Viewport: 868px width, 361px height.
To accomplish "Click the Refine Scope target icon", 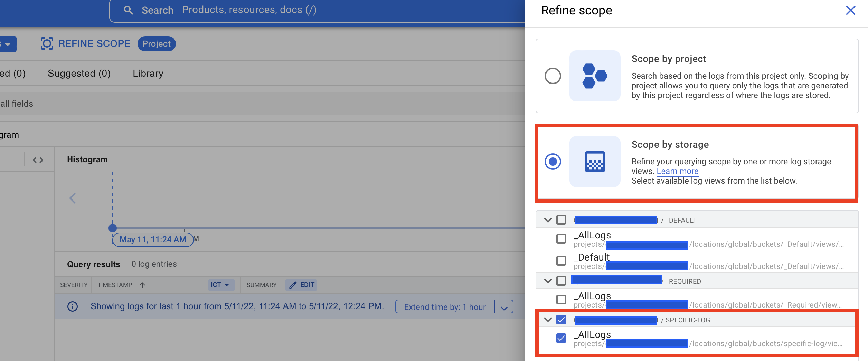I will click(47, 44).
